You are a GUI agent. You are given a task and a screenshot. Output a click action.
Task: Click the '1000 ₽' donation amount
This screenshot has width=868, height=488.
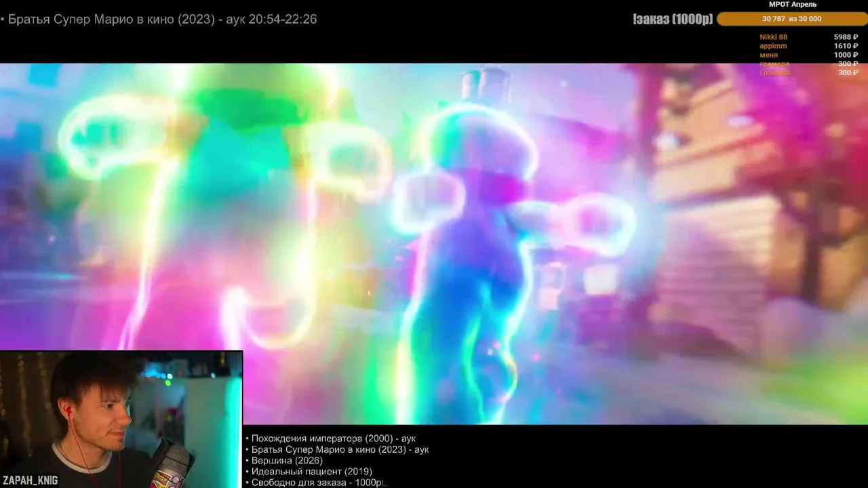(x=846, y=55)
